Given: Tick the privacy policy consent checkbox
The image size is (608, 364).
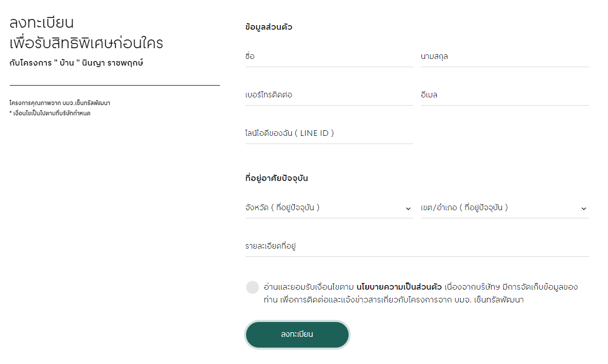Looking at the screenshot, I should [x=252, y=287].
